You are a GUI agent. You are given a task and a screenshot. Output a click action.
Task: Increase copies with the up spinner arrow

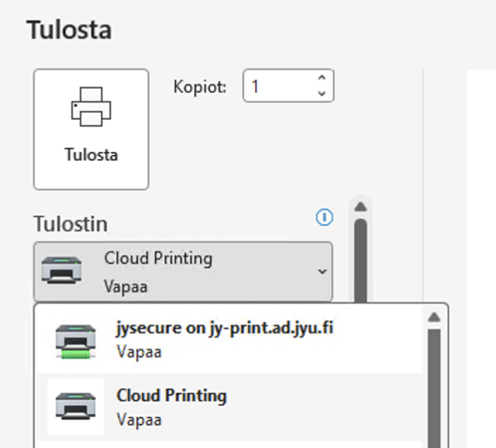(322, 78)
